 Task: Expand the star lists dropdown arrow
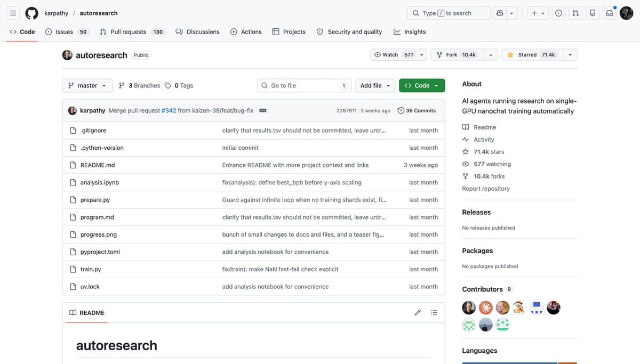click(570, 55)
